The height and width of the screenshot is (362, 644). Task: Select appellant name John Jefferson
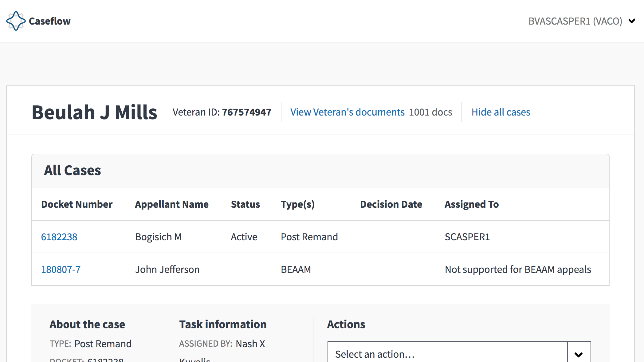(x=167, y=269)
